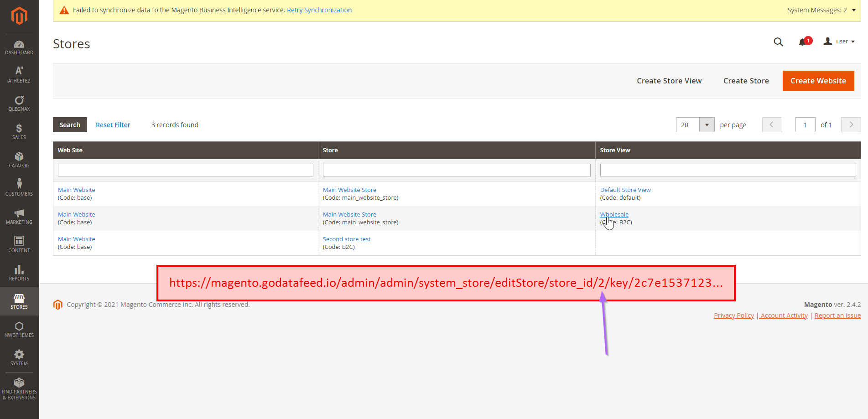
Task: Open the System menu
Action: pos(19,358)
